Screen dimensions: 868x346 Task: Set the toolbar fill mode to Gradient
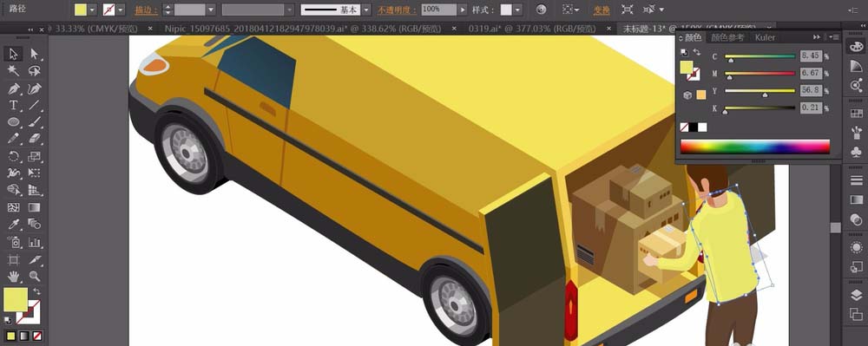click(23, 336)
